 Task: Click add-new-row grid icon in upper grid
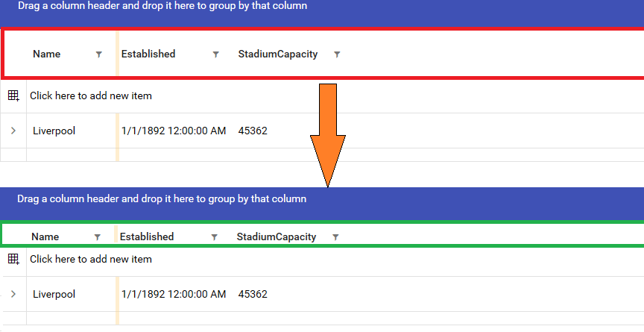tap(13, 95)
